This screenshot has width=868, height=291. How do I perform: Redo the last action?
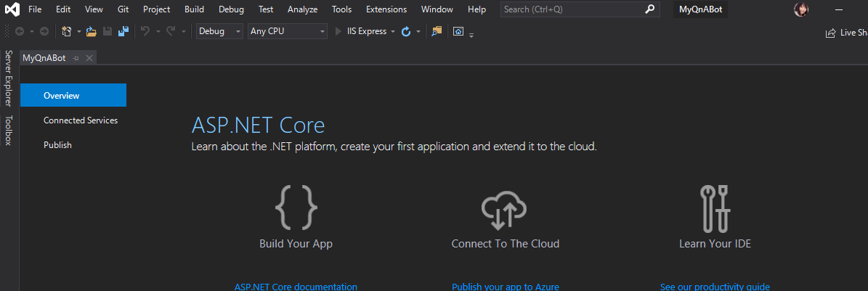point(171,31)
